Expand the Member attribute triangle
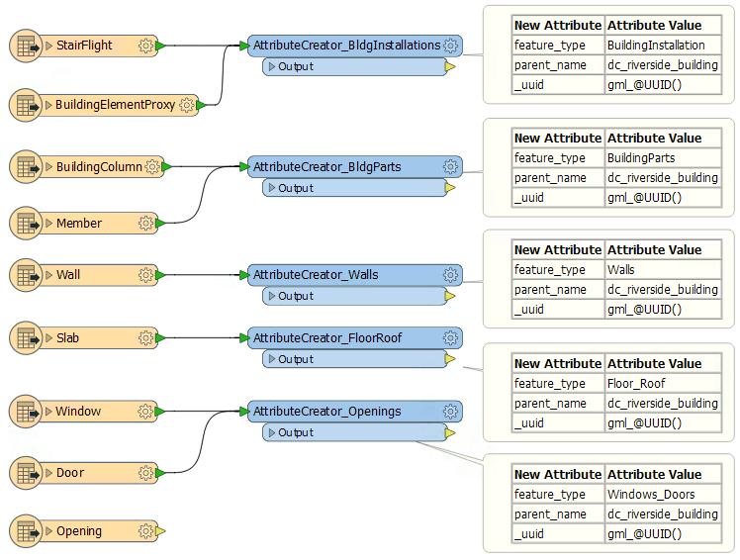This screenshot has width=740, height=560. click(48, 223)
